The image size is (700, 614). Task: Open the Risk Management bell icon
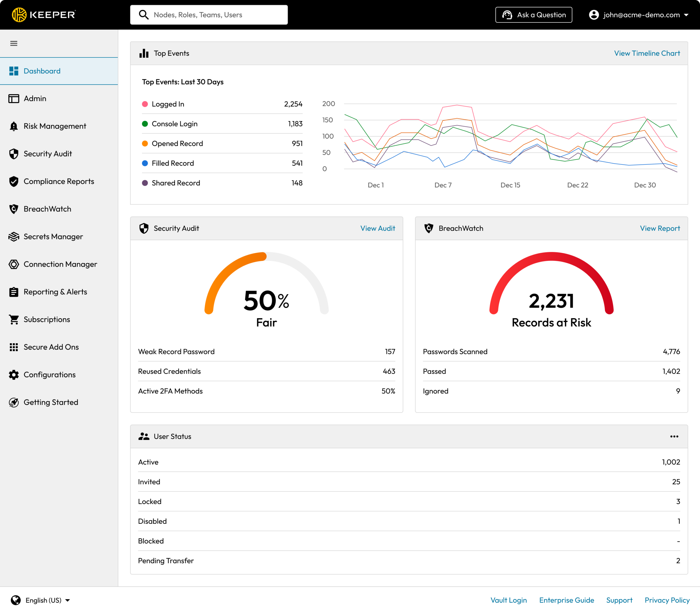[x=14, y=126]
